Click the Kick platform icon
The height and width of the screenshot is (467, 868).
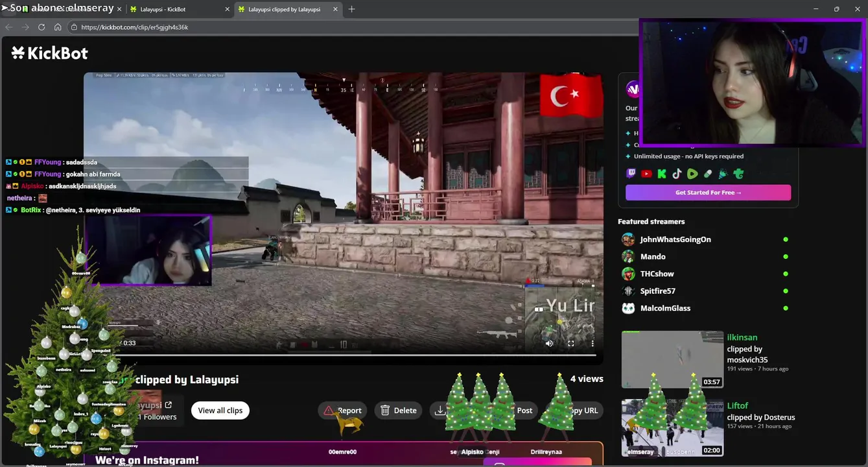(662, 174)
